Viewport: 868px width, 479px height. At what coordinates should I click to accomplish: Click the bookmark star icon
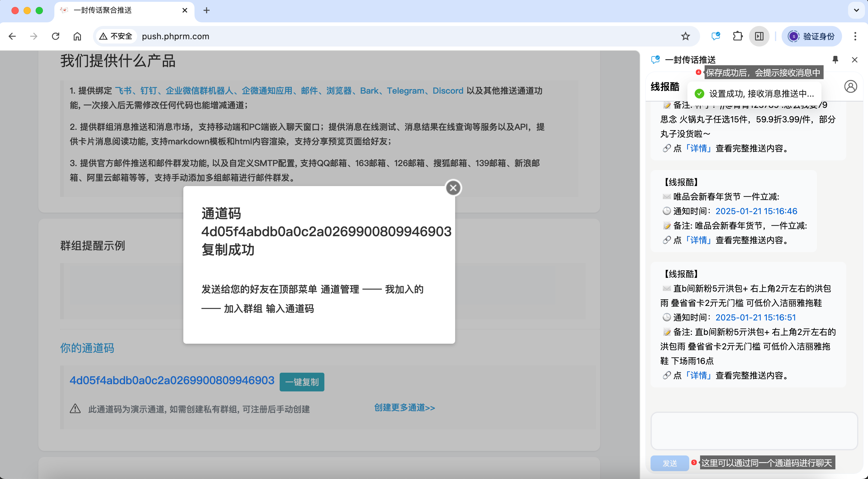click(685, 36)
